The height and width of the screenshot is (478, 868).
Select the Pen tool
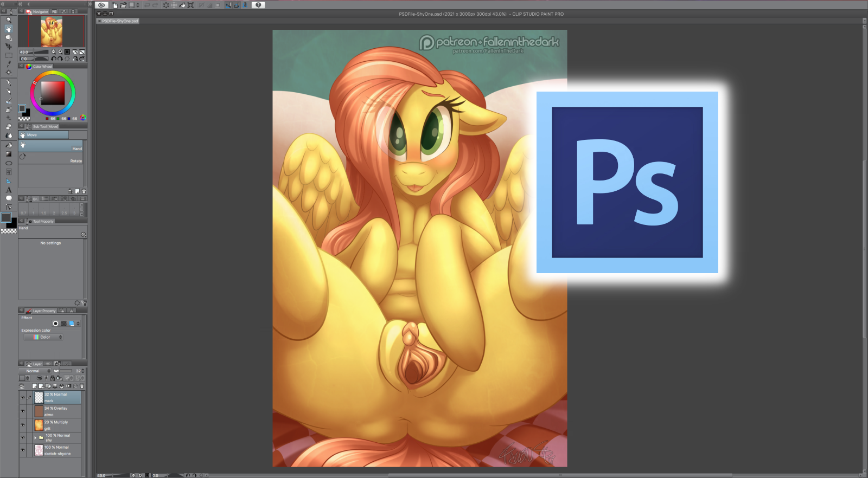click(x=9, y=83)
